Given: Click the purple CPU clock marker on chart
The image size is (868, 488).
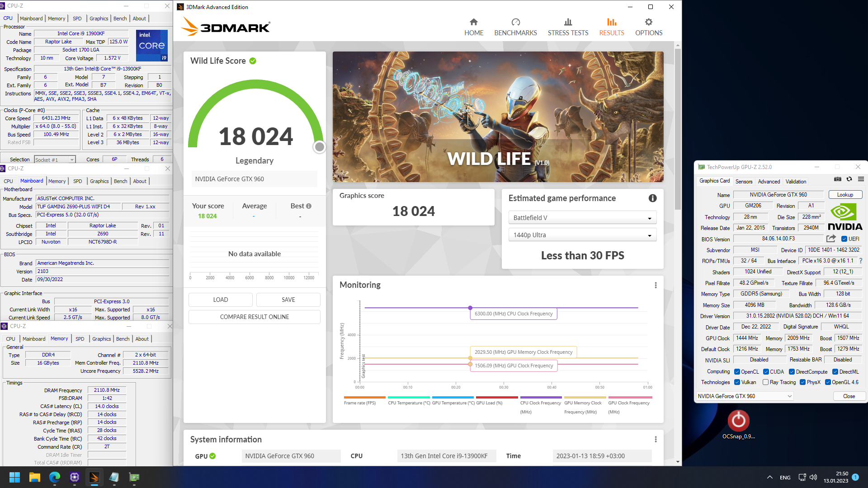Looking at the screenshot, I should tap(470, 308).
